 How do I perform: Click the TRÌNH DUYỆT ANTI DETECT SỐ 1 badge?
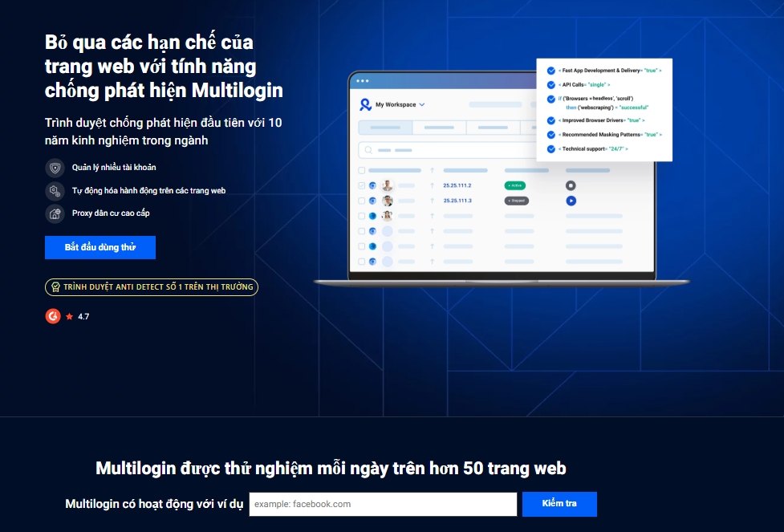[x=152, y=287]
